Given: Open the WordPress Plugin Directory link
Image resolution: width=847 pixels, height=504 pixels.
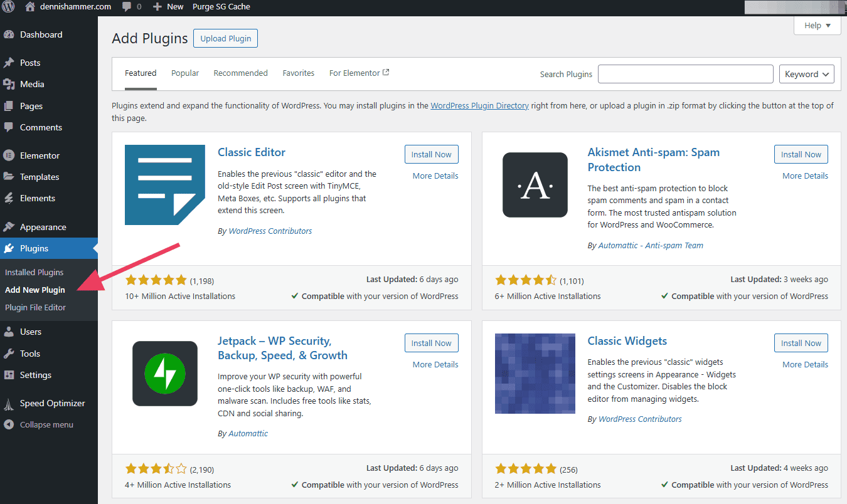Looking at the screenshot, I should [x=479, y=105].
